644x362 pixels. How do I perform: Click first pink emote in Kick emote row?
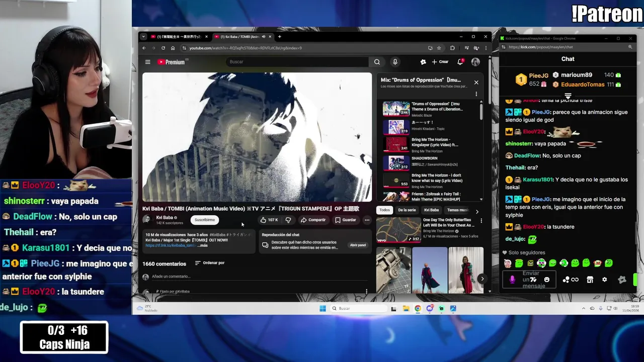pos(508,263)
